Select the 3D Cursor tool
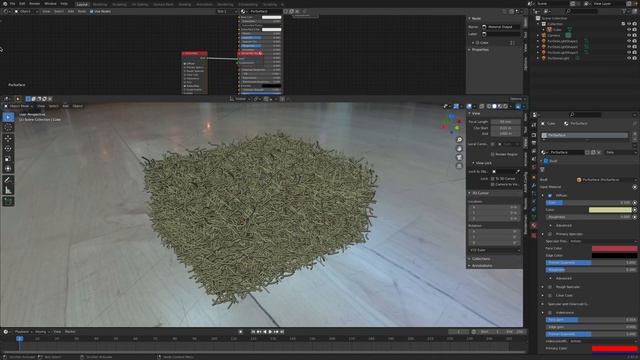640x360 pixels. [8, 128]
